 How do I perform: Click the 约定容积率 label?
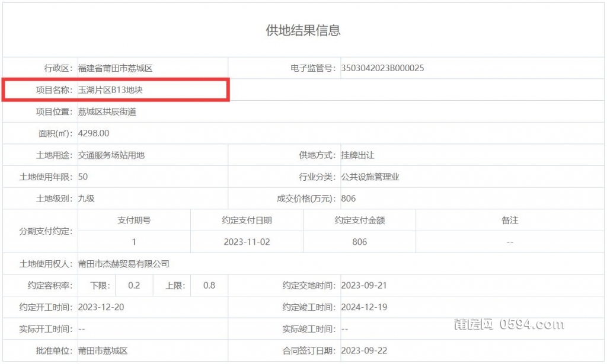point(50,286)
